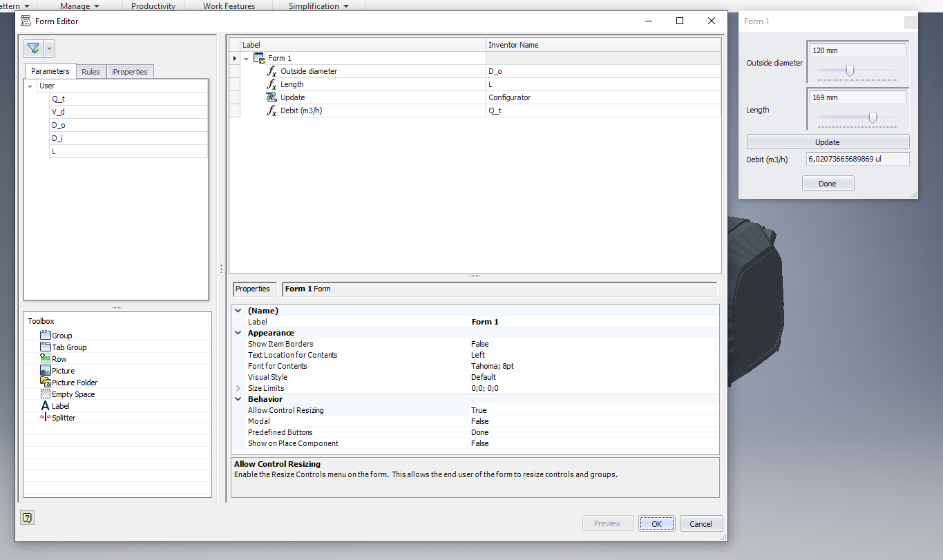The width and height of the screenshot is (943, 560).
Task: Click the Outside diameter slider handle
Action: tap(849, 70)
